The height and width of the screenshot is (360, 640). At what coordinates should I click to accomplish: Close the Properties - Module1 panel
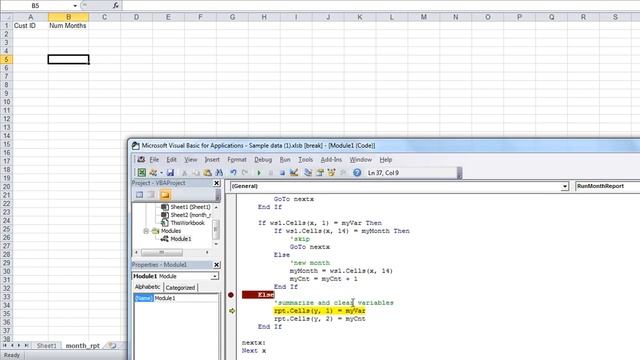pos(217,265)
